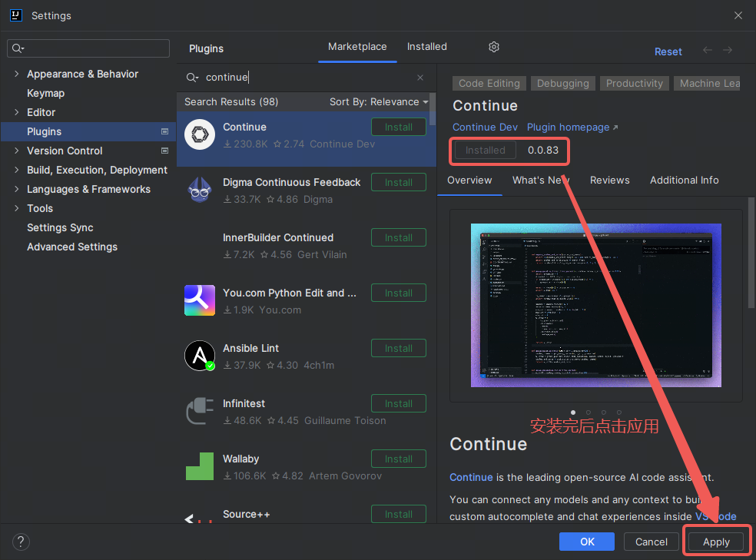Open the Continue Dev vendor link

[485, 128]
